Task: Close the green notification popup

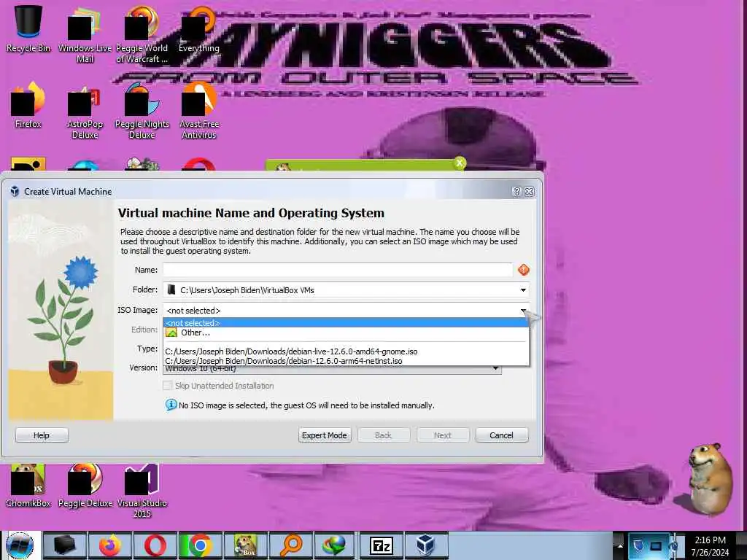Action: pyautogui.click(x=460, y=163)
